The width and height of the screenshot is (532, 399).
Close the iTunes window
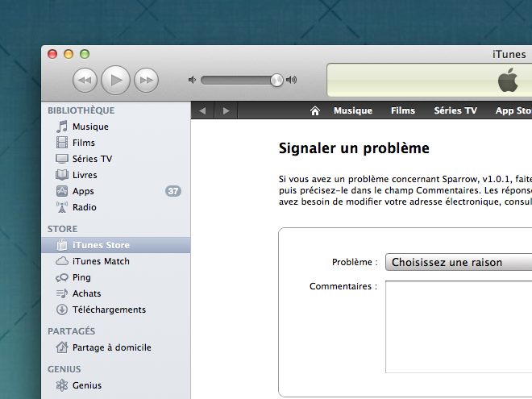point(52,54)
